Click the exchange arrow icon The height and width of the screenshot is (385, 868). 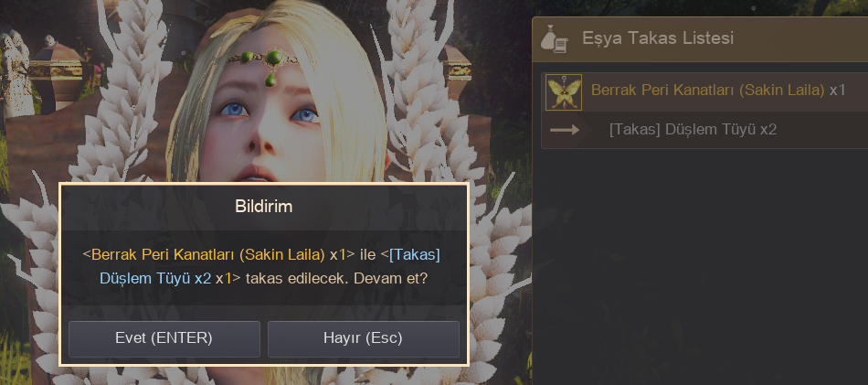tap(564, 130)
